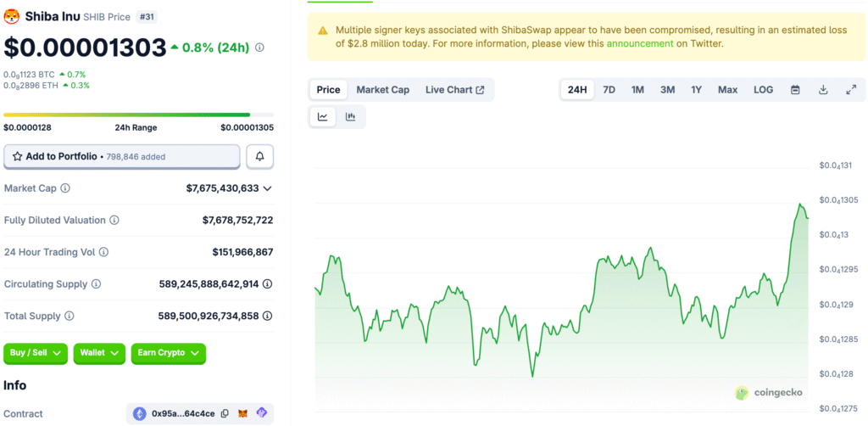Expand the Earn Crypto dropdown
Screen dimensions: 868x426
coord(168,353)
